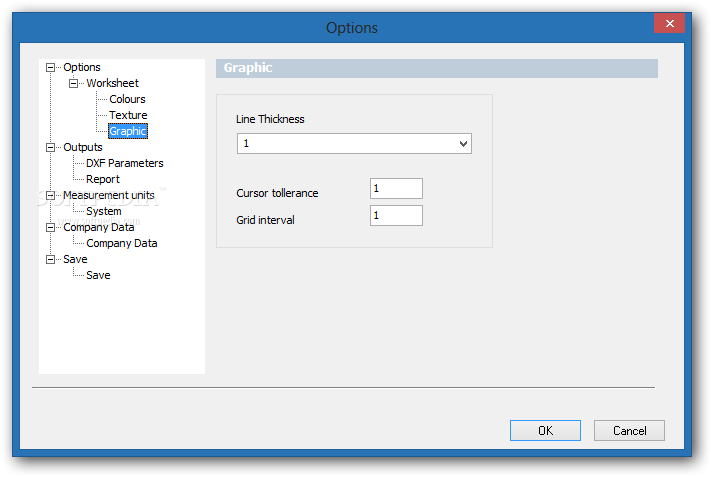Dismiss dialog with the Cancel button
The image size is (712, 477).
[629, 431]
